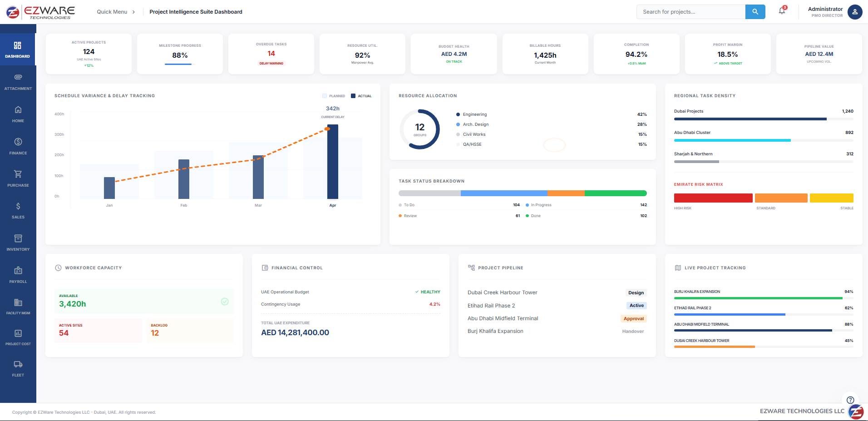Open the Profit Margin 18.5% card
This screenshot has width=868, height=421.
[x=728, y=54]
